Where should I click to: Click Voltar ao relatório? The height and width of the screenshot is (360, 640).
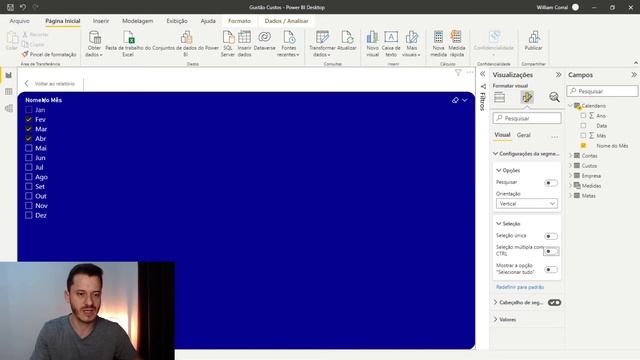pos(50,84)
